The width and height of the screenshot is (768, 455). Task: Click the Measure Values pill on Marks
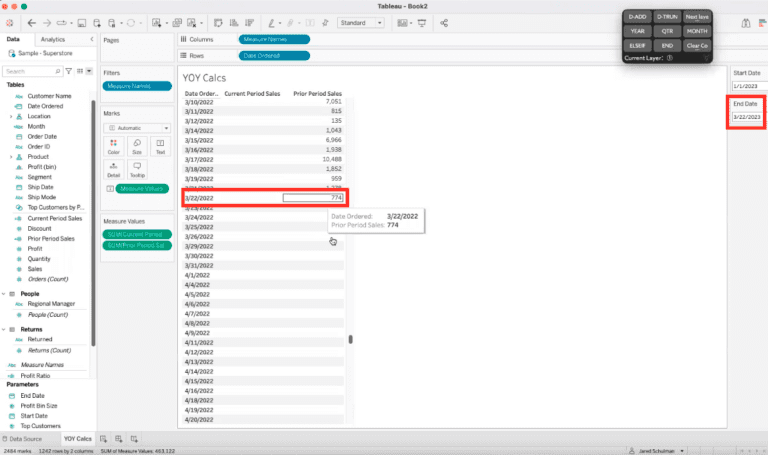(142, 189)
